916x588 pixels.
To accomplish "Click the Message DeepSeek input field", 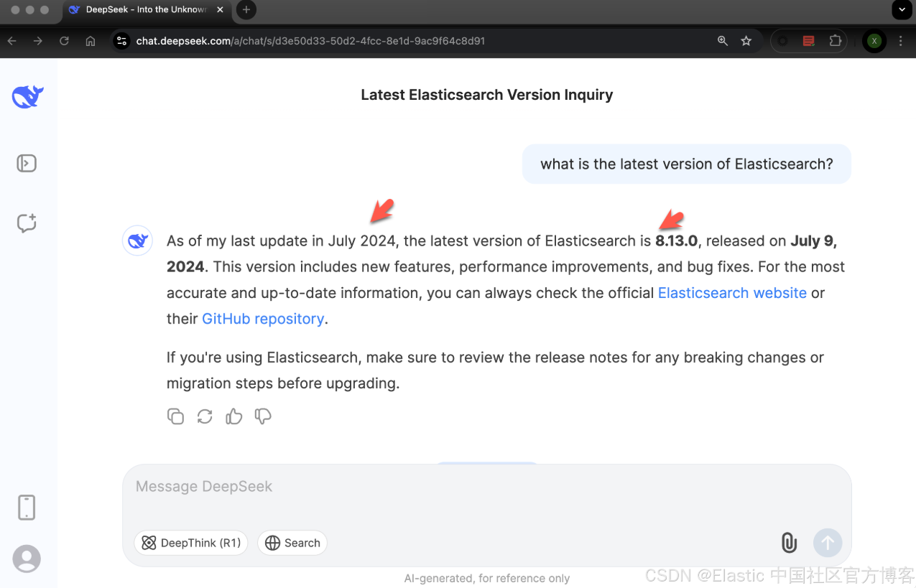I will (x=487, y=487).
